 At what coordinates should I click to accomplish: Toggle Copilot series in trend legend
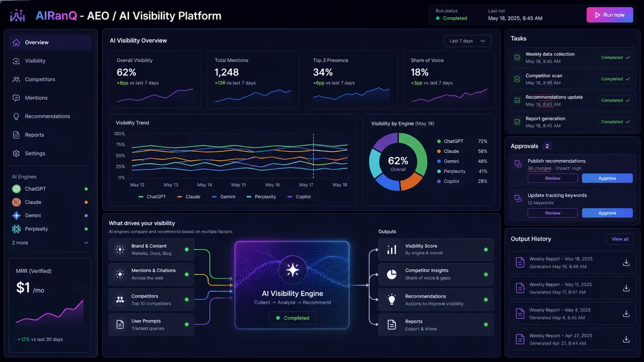pos(299,197)
